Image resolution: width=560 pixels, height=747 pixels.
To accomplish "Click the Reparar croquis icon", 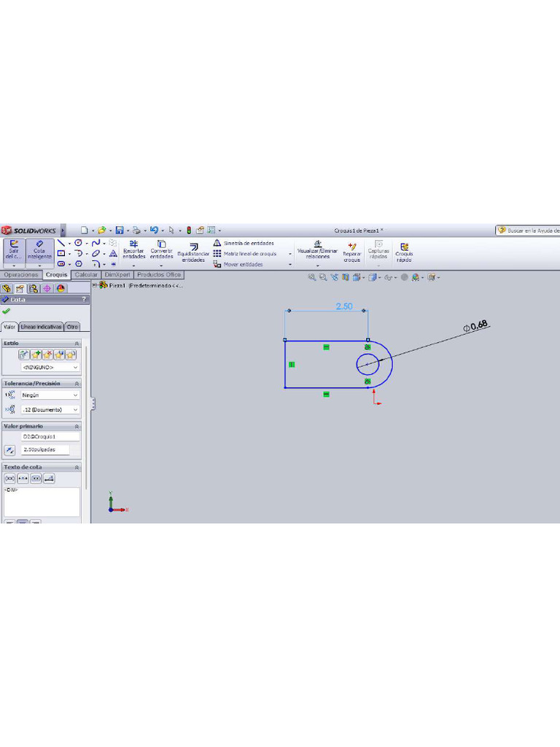I will (352, 252).
